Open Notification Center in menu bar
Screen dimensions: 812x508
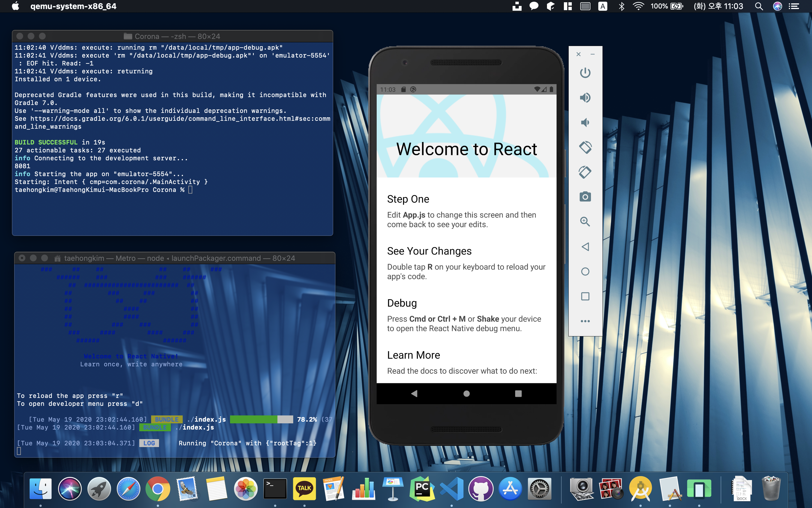[x=794, y=6]
